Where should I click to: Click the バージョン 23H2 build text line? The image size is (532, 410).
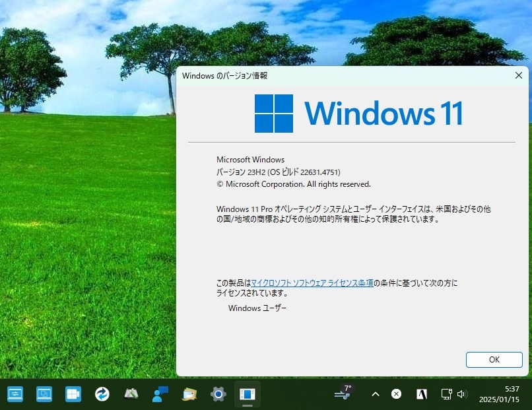pyautogui.click(x=279, y=172)
